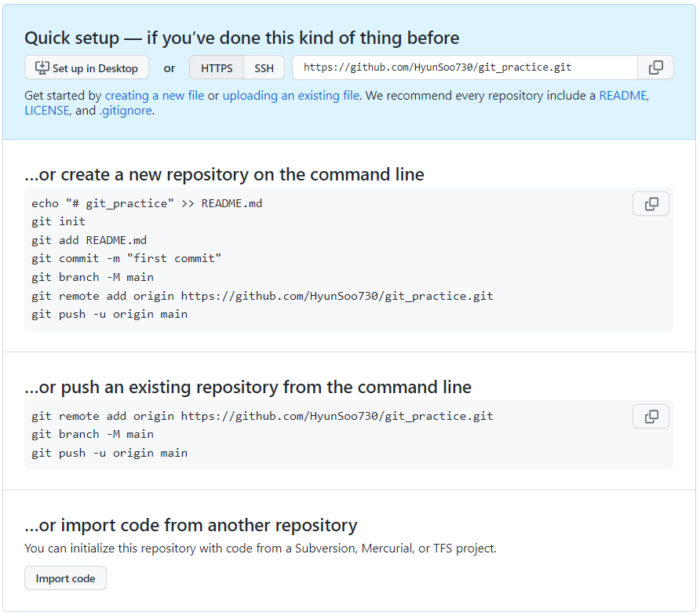Click Set up in Desktop button

click(86, 67)
